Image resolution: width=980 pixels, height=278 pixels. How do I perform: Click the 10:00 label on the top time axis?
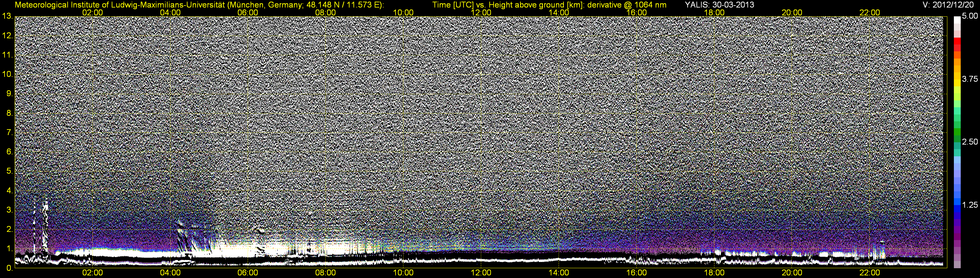403,12
